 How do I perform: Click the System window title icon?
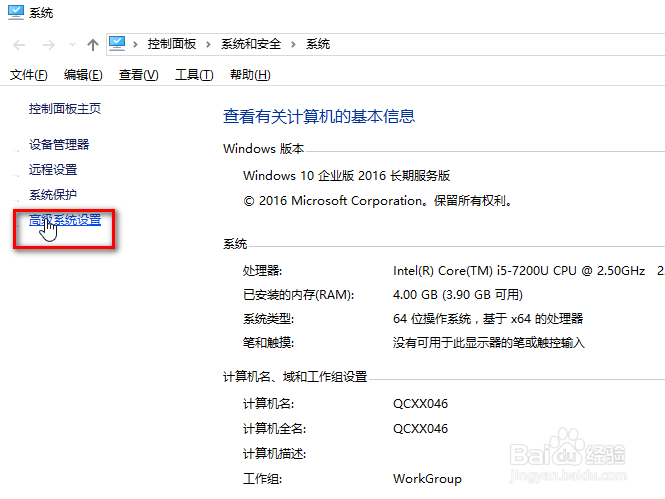(x=16, y=12)
